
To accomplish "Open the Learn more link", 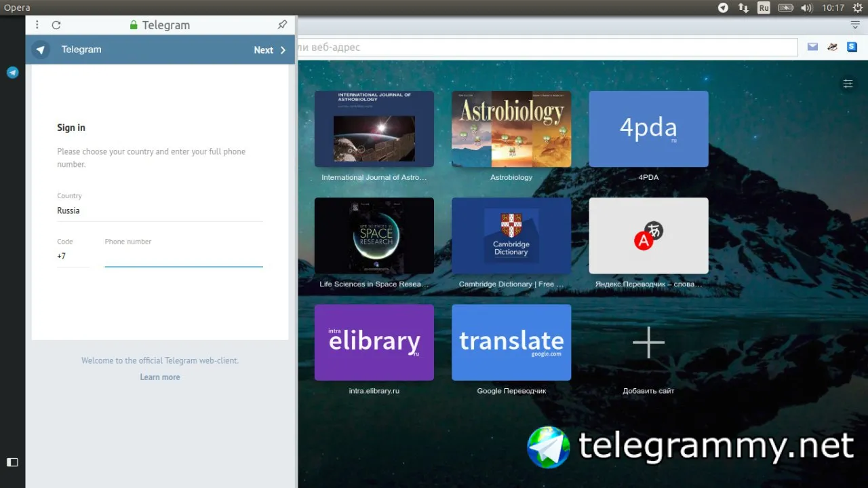I will [160, 377].
